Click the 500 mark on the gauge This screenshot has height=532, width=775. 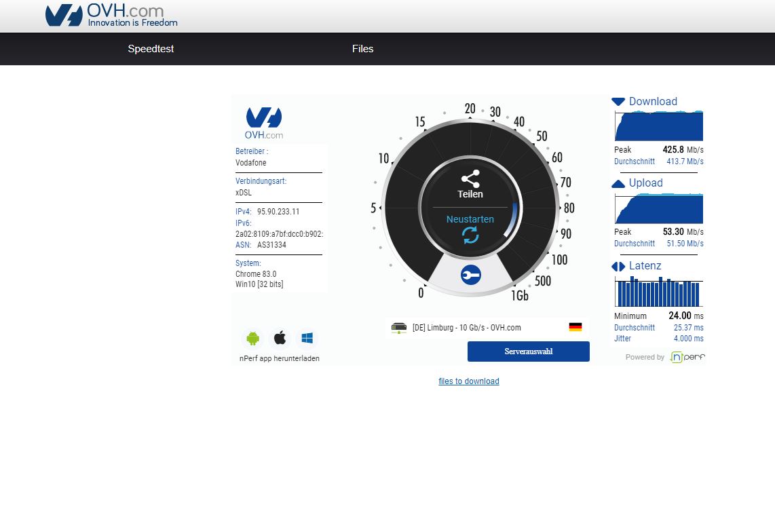click(543, 281)
